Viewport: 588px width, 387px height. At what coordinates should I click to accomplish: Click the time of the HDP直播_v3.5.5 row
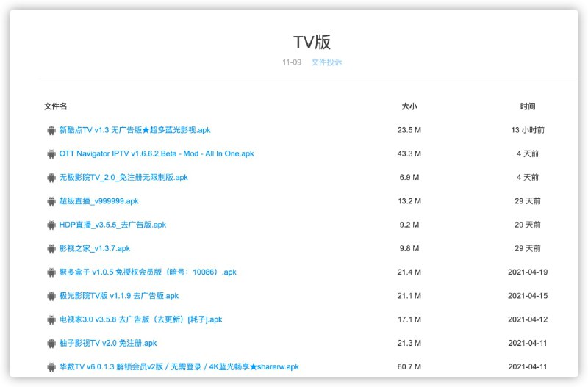[528, 225]
